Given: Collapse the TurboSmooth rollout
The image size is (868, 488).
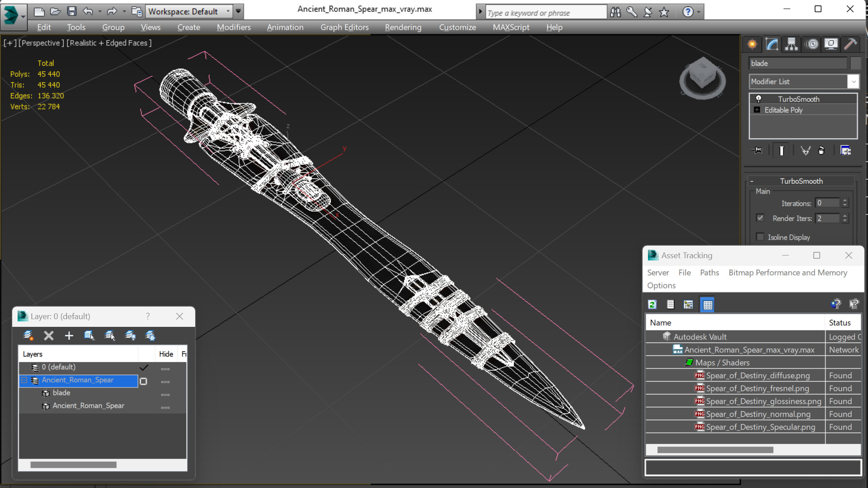Looking at the screenshot, I should [752, 181].
